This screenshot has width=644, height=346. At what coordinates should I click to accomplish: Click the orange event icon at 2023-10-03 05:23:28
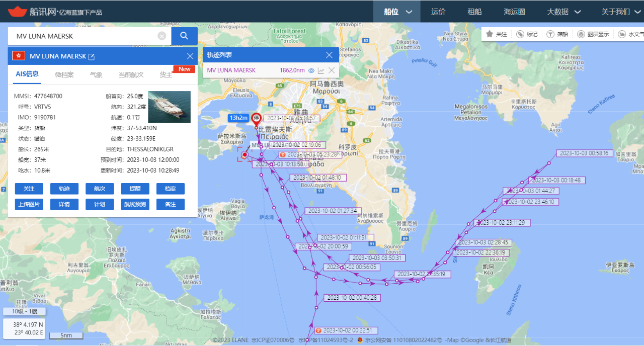pos(283,155)
